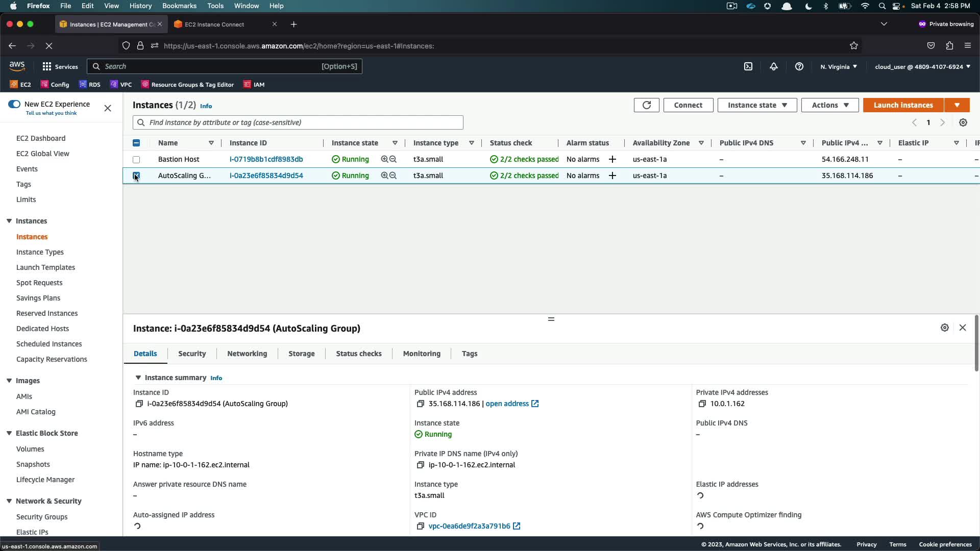
Task: Open Services grid menu
Action: pyautogui.click(x=47, y=66)
